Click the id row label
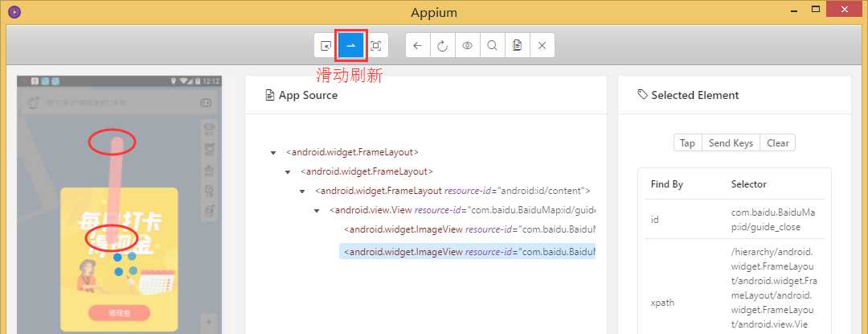Screen dimensions: 868x334 [654, 220]
